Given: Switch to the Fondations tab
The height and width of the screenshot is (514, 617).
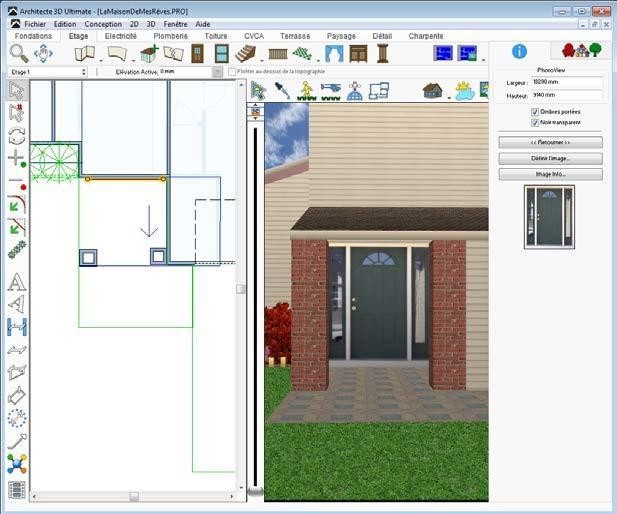Looking at the screenshot, I should [x=33, y=36].
